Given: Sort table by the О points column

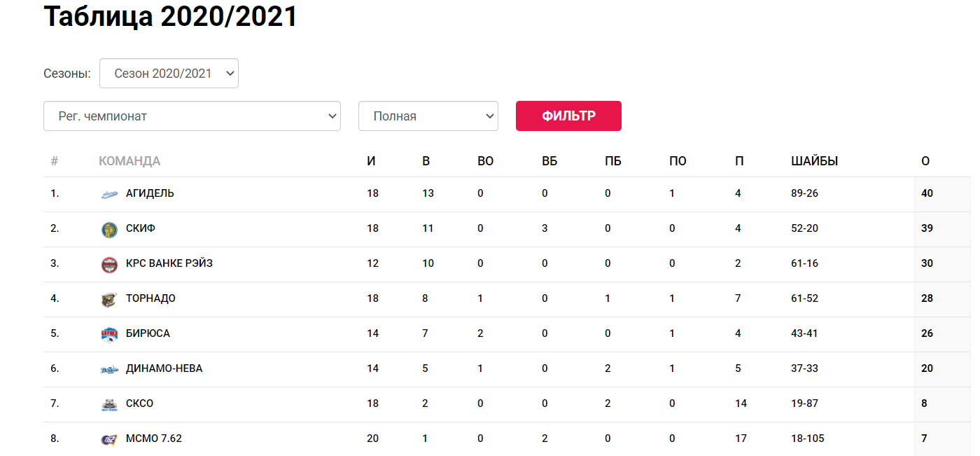Looking at the screenshot, I should [x=925, y=161].
